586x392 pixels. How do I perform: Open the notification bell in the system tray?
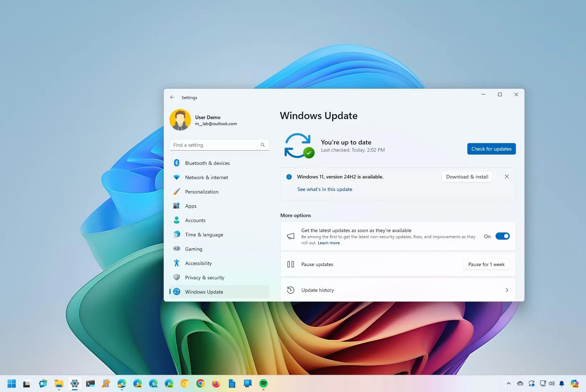562,383
